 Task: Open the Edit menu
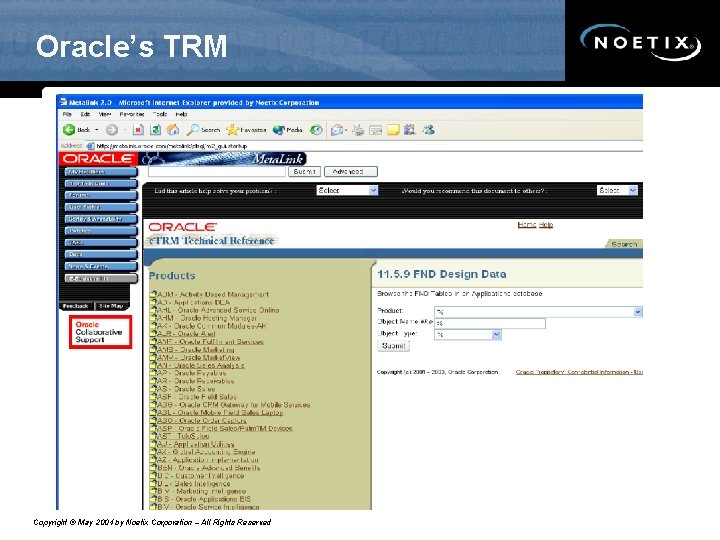click(x=85, y=114)
